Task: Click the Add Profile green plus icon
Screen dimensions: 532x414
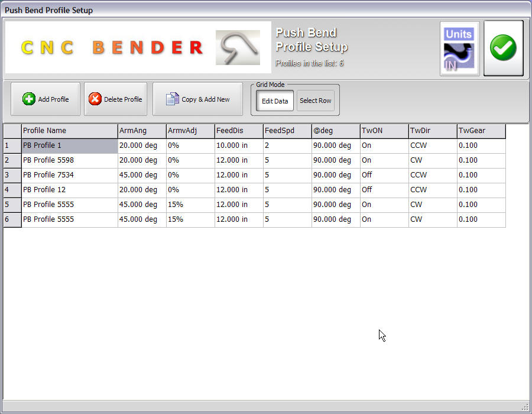Action: point(29,99)
